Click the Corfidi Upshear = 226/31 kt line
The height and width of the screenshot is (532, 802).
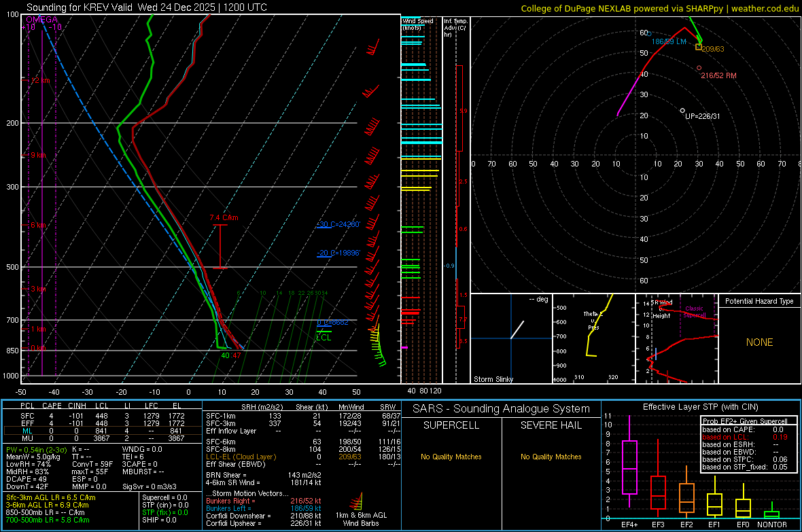(263, 522)
